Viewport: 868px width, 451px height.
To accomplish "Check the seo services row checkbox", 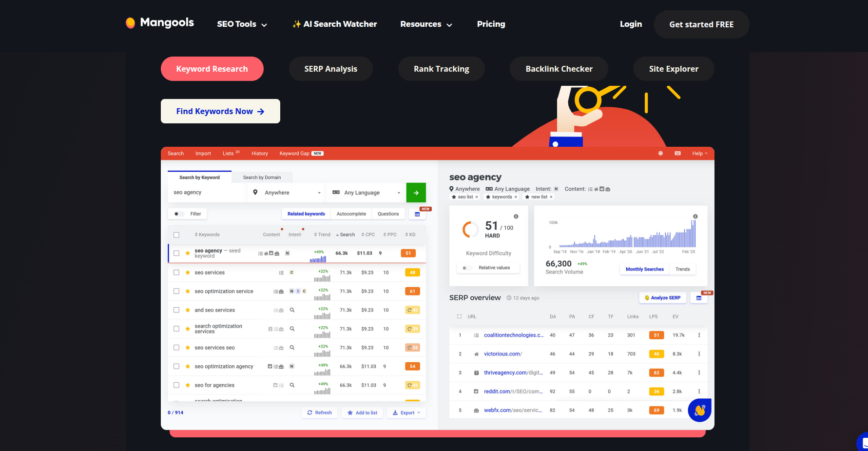I will tap(176, 273).
